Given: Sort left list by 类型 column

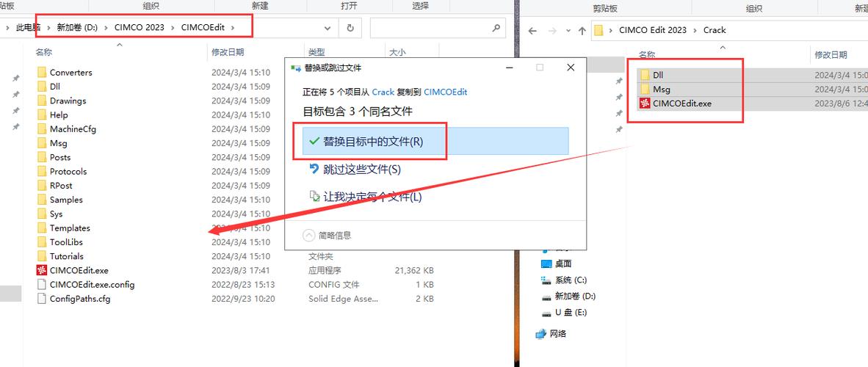Looking at the screenshot, I should coord(317,52).
